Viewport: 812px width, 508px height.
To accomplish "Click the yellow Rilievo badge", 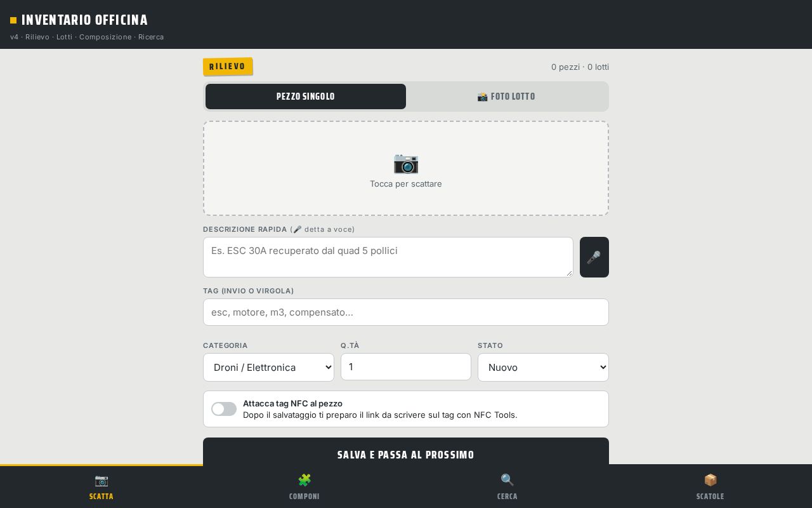I will [228, 67].
